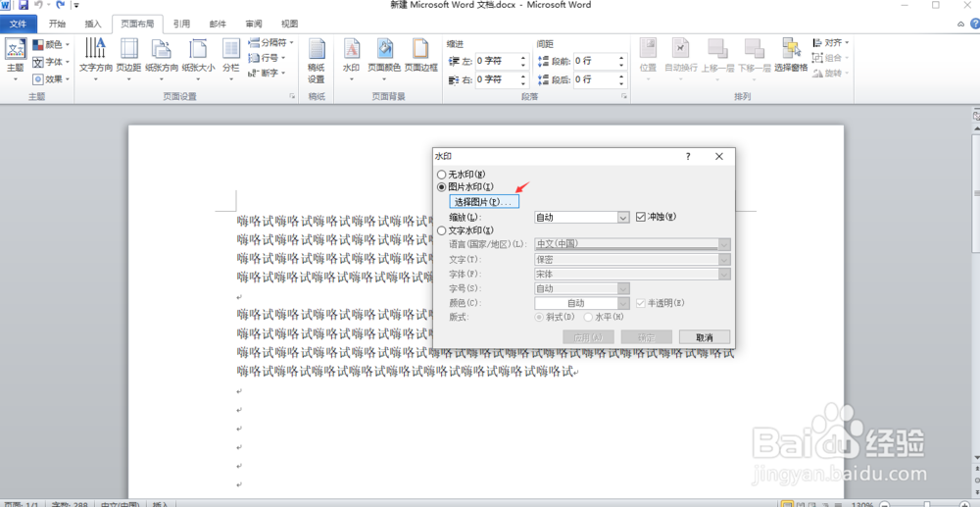980x507 pixels.
Task: Click the 段前 spacing spinner arrows
Action: point(622,61)
